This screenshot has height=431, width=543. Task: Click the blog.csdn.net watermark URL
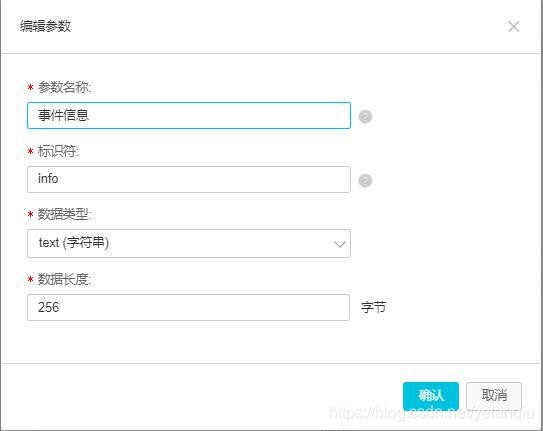431,413
